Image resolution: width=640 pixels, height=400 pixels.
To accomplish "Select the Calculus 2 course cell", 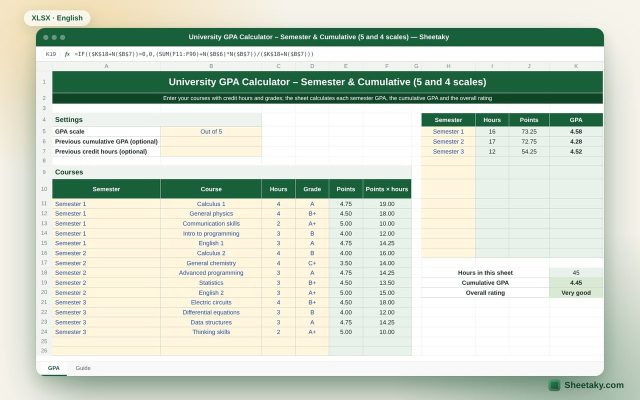I will [x=211, y=253].
